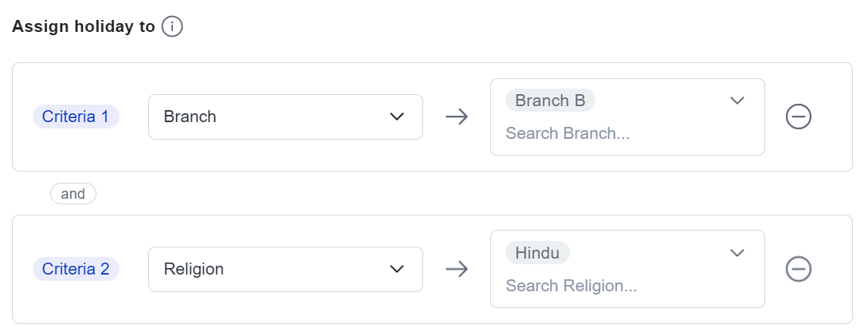Click the Assign holiday to heading
868x332 pixels.
84,26
